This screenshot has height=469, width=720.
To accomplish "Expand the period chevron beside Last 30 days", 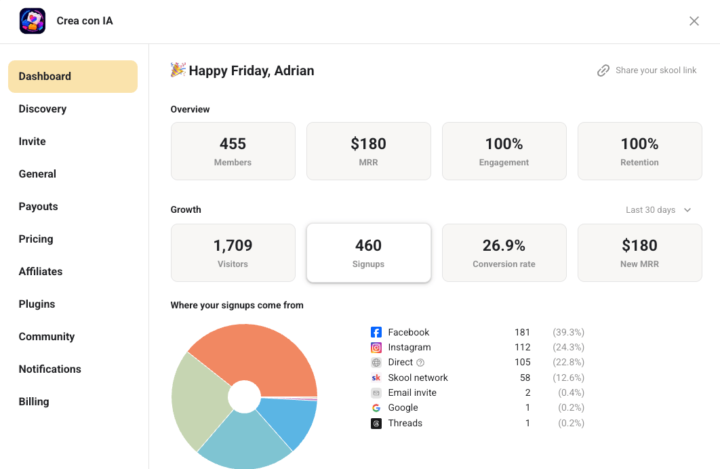I will pos(687,210).
